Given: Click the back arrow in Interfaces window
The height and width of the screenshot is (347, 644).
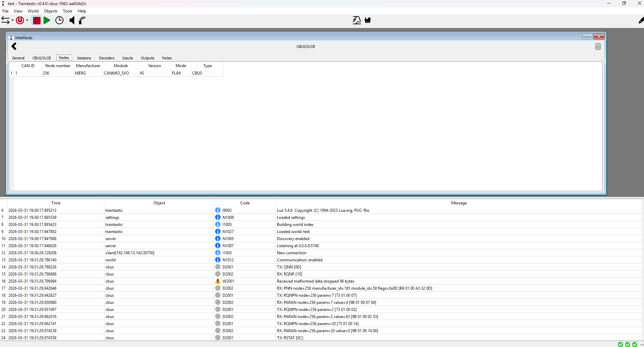Looking at the screenshot, I should 14,47.
